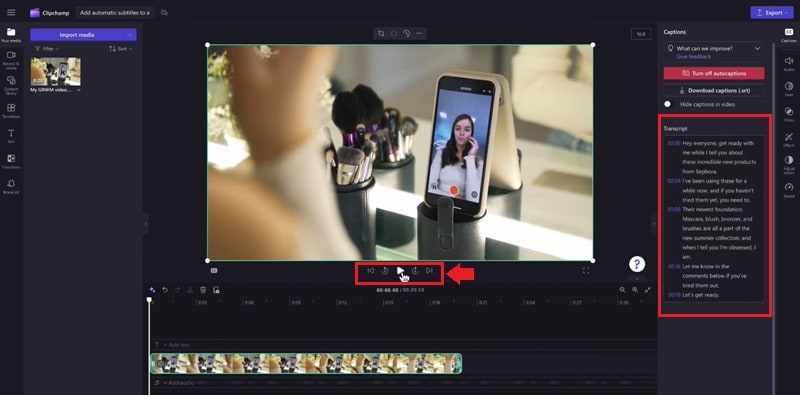Open the Effects panel in right sidebar
The image size is (800, 395).
click(789, 139)
